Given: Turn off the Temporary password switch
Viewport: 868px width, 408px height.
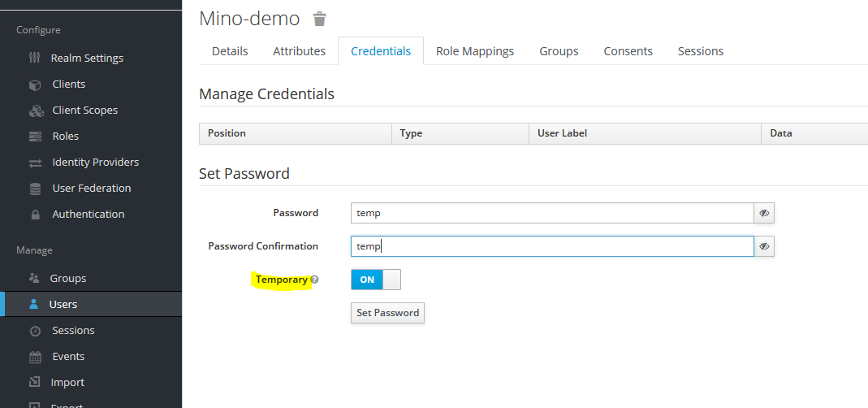Looking at the screenshot, I should pos(375,280).
